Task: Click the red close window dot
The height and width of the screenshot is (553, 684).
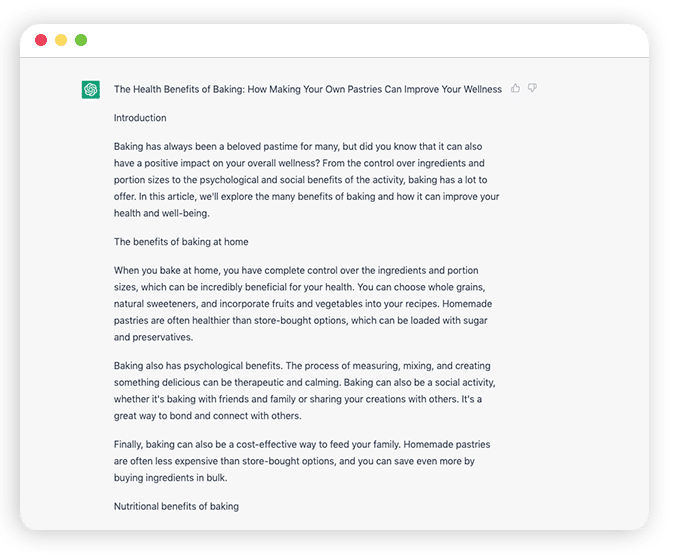Action: (41, 40)
